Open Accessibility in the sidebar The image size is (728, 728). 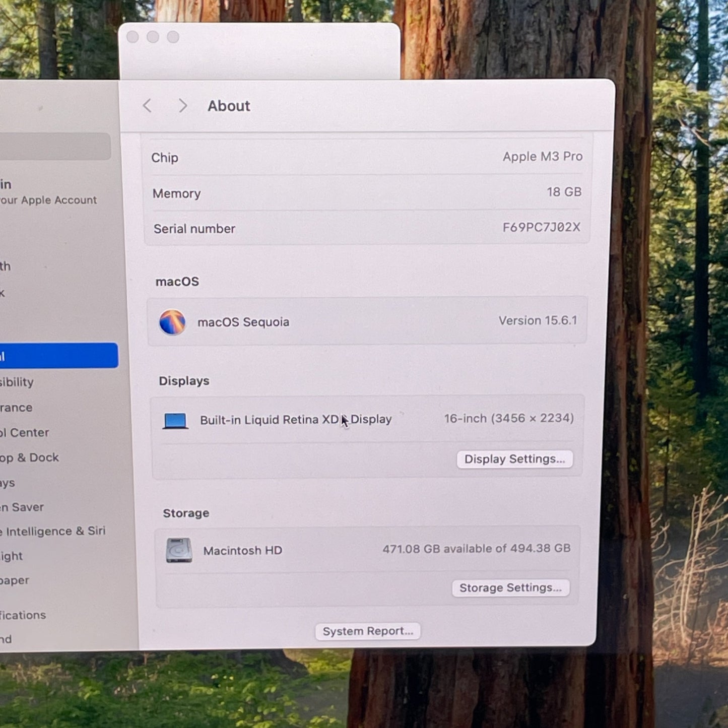point(18,382)
